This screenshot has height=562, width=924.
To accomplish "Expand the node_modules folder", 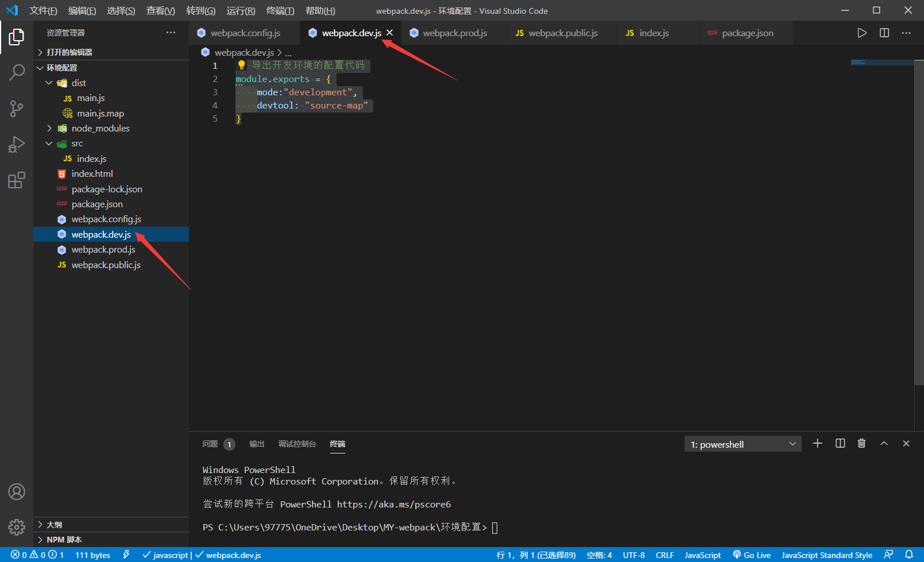I will pos(111,128).
